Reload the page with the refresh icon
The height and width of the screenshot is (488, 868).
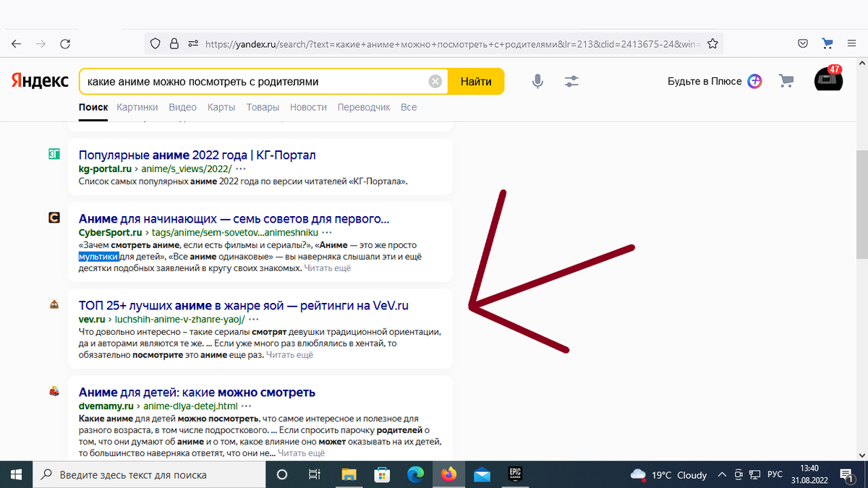tap(65, 44)
